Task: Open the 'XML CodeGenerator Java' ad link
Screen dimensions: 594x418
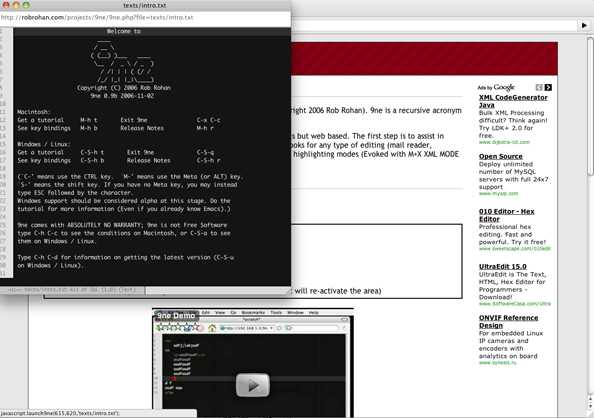Action: 513,101
